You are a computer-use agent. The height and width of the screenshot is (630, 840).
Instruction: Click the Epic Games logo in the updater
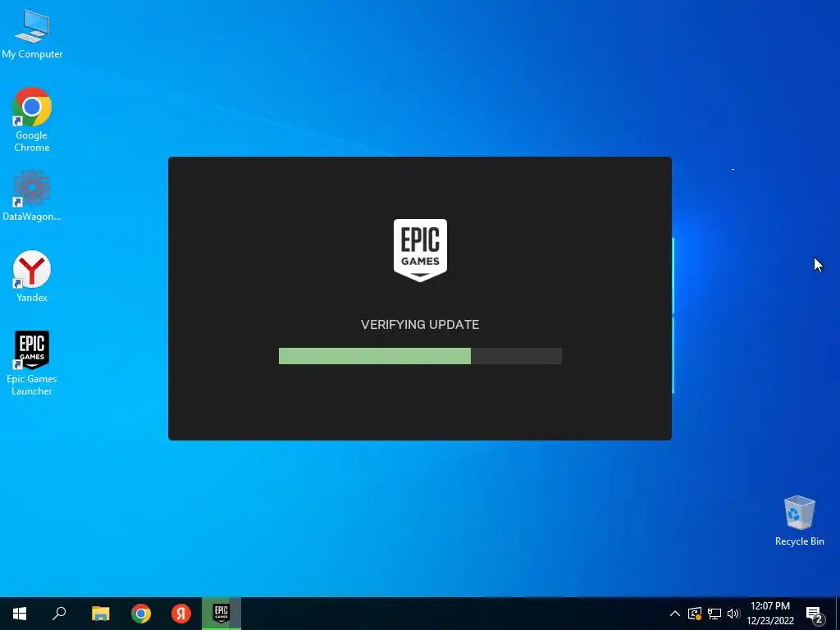(x=420, y=250)
